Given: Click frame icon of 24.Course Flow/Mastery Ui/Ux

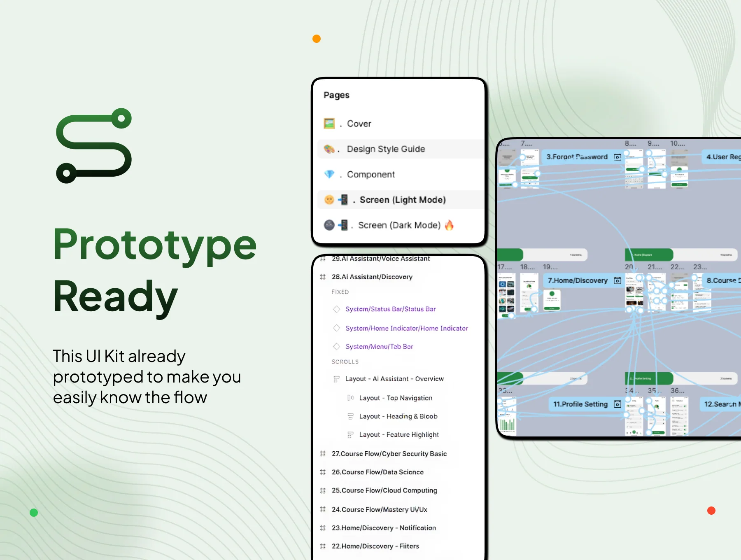Looking at the screenshot, I should pos(323,509).
